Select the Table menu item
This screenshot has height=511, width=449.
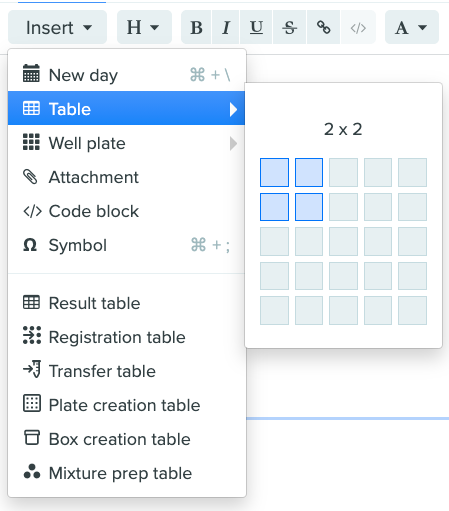tap(126, 109)
